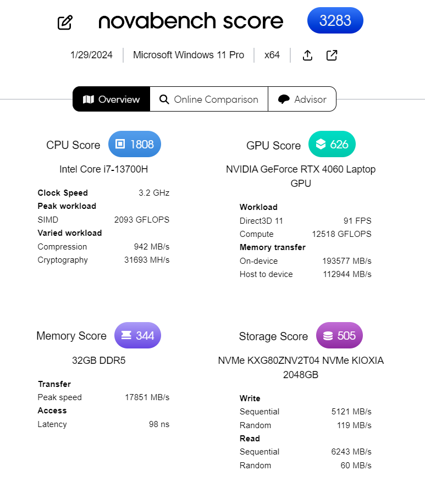This screenshot has height=504, width=425.
Task: Click the map icon in Overview tab
Action: 88,99
